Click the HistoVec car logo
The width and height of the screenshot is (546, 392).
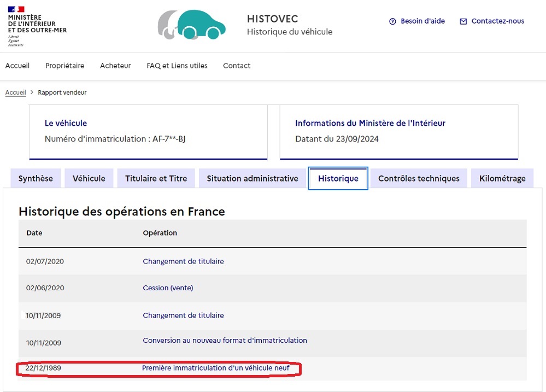coord(191,25)
